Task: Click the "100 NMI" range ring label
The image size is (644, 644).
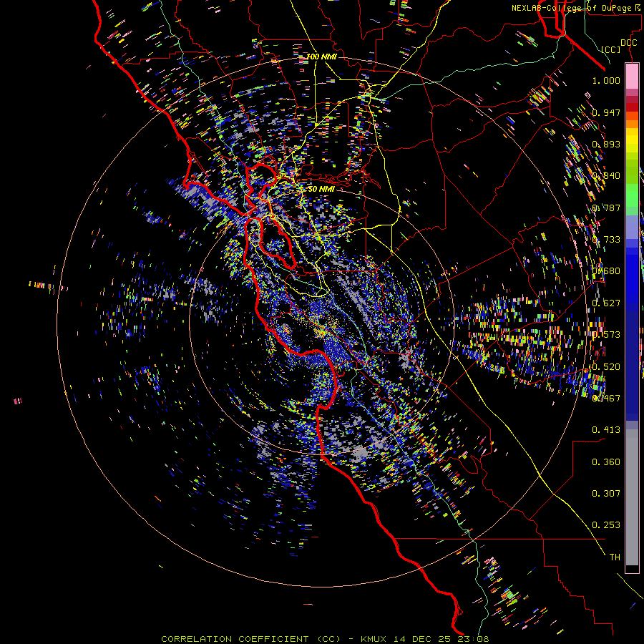Action: point(321,57)
